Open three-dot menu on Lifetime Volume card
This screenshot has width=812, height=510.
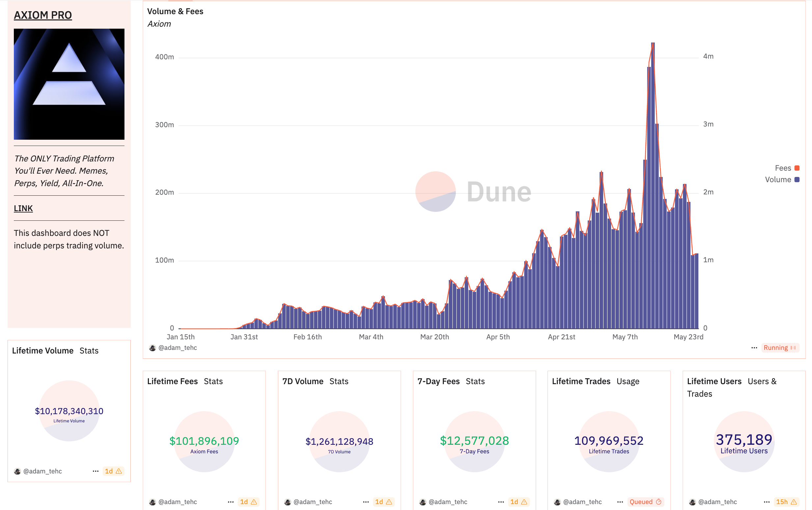[95, 471]
